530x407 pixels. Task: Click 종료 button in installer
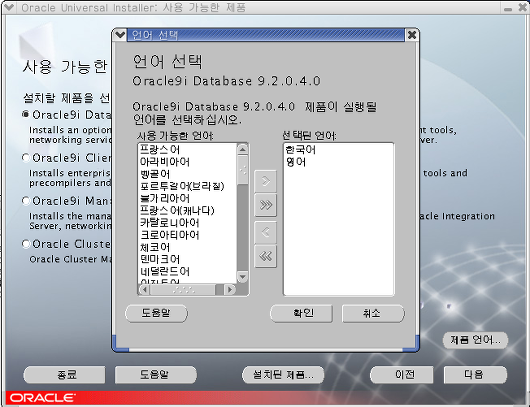click(x=64, y=375)
